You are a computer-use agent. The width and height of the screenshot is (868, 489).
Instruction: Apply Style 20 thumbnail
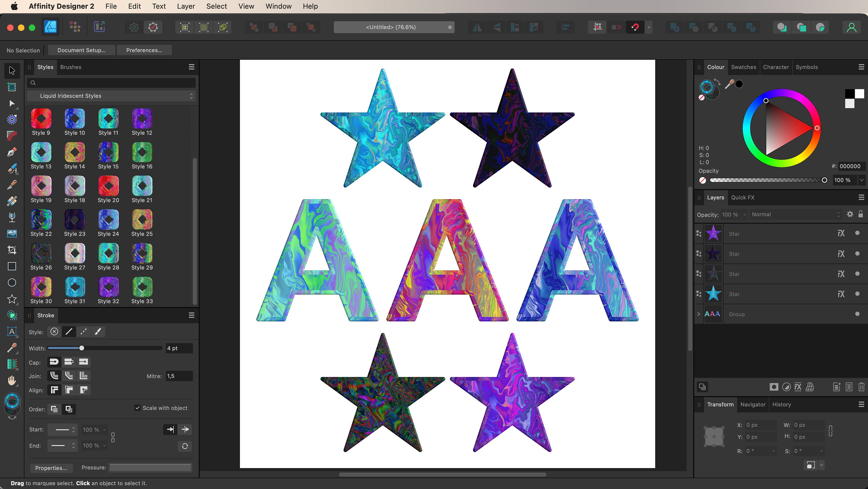pyautogui.click(x=108, y=186)
